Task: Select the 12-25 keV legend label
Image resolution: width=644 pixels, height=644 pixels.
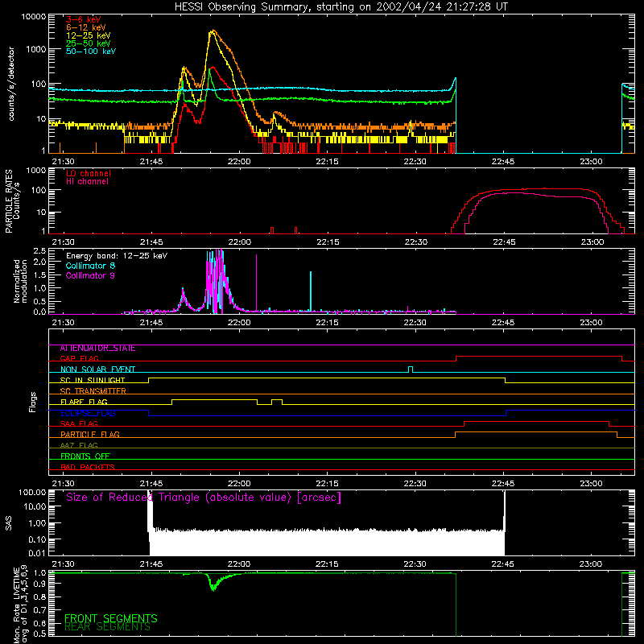Action: 89,35
